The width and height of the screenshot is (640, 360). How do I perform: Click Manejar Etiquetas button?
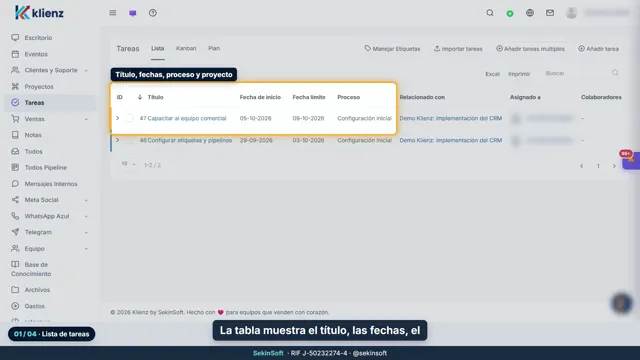click(x=392, y=49)
